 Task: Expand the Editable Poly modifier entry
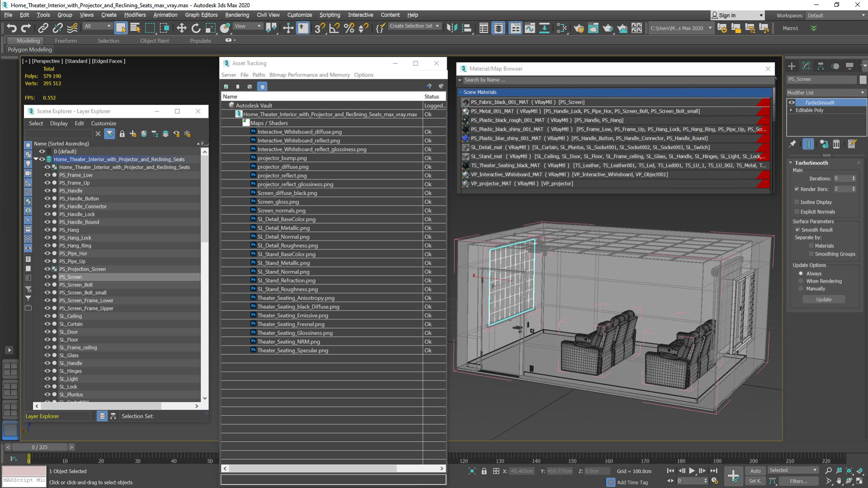[x=791, y=110]
